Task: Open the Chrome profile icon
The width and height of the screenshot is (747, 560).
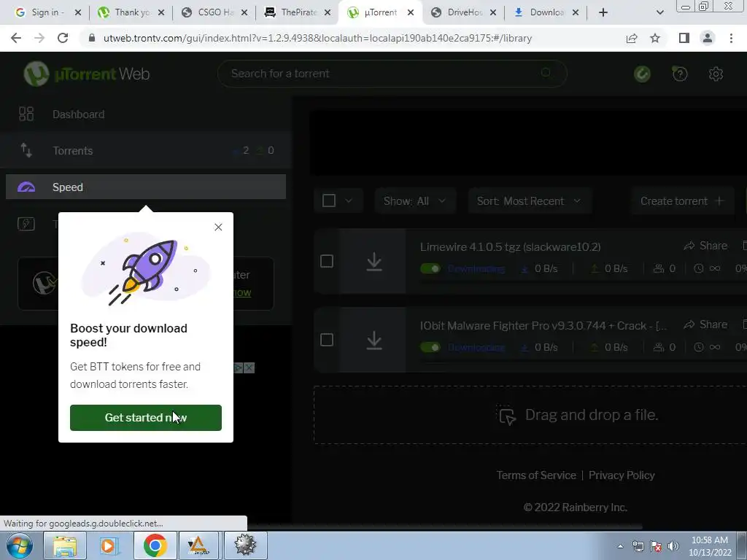Action: click(708, 38)
